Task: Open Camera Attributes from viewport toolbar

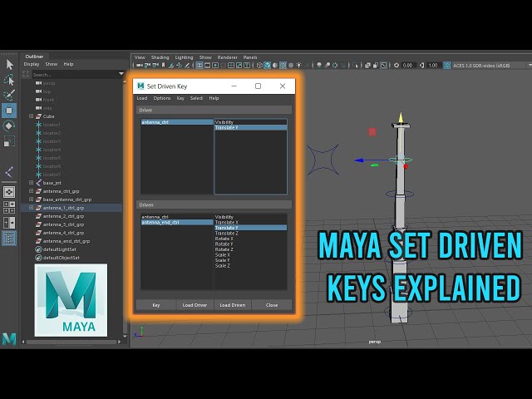Action: tap(155, 65)
